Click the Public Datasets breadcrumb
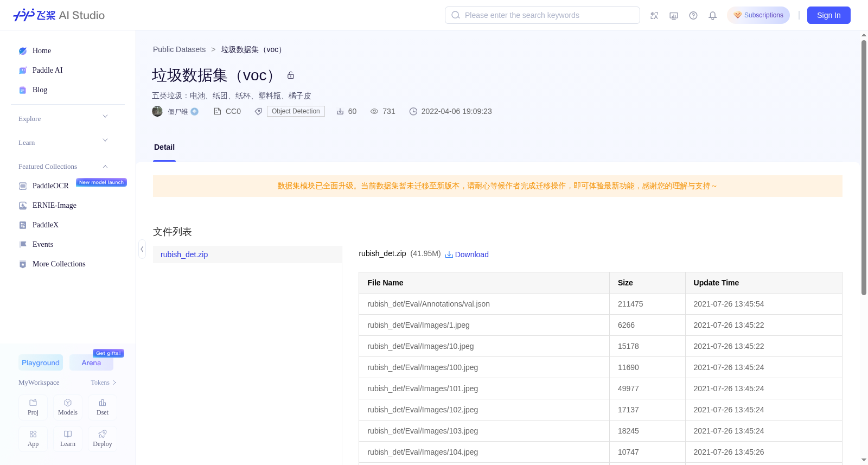 coord(179,49)
